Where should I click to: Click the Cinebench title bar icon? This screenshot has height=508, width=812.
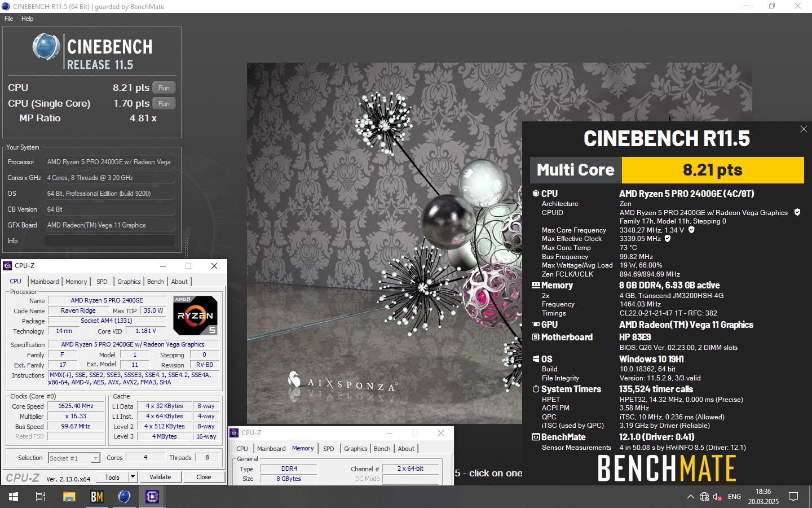[x=6, y=6]
